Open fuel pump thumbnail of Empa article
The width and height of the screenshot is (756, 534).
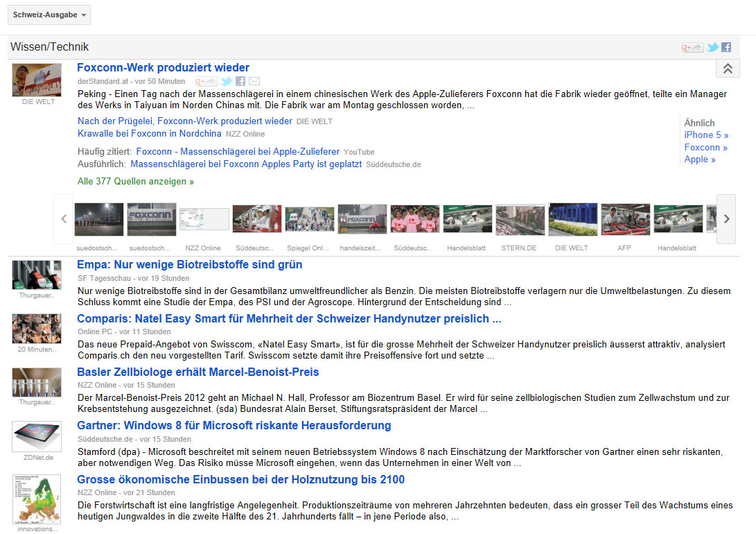click(37, 275)
